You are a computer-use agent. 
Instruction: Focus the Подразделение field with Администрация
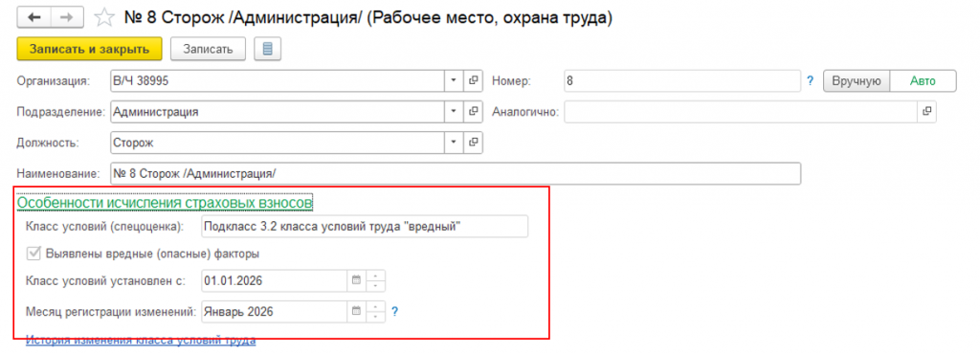tap(278, 112)
